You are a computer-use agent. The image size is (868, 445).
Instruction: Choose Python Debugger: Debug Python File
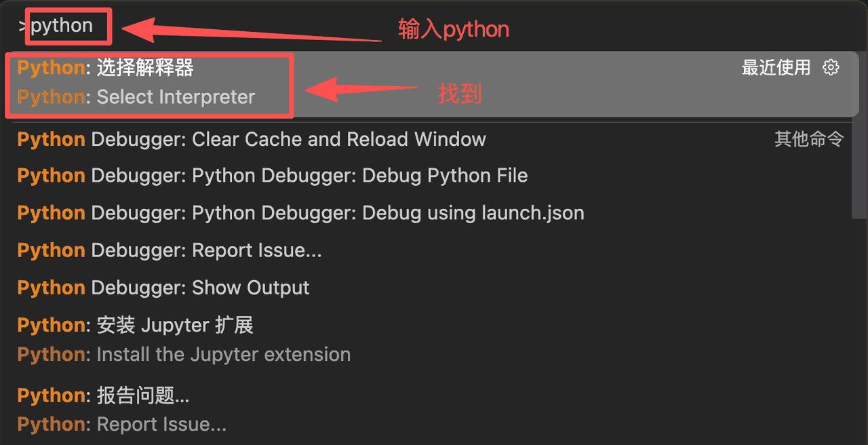pos(273,176)
